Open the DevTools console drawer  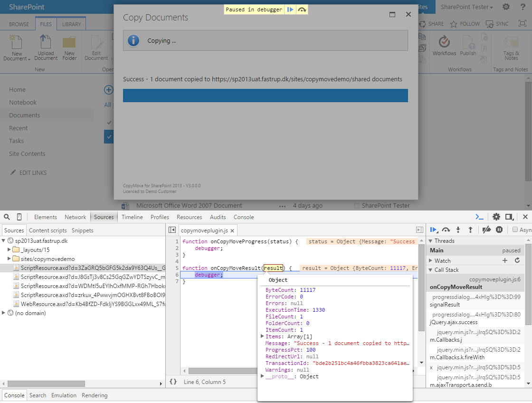click(479, 216)
